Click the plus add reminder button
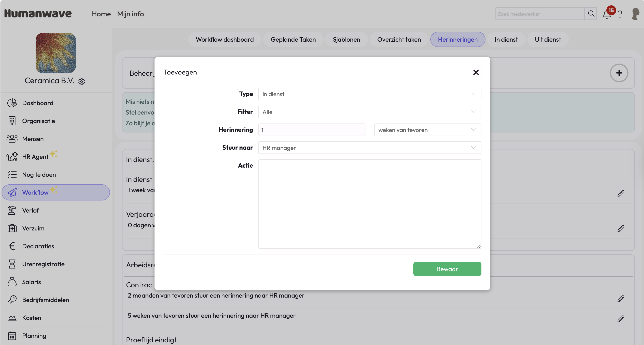644x345 pixels. pyautogui.click(x=619, y=73)
